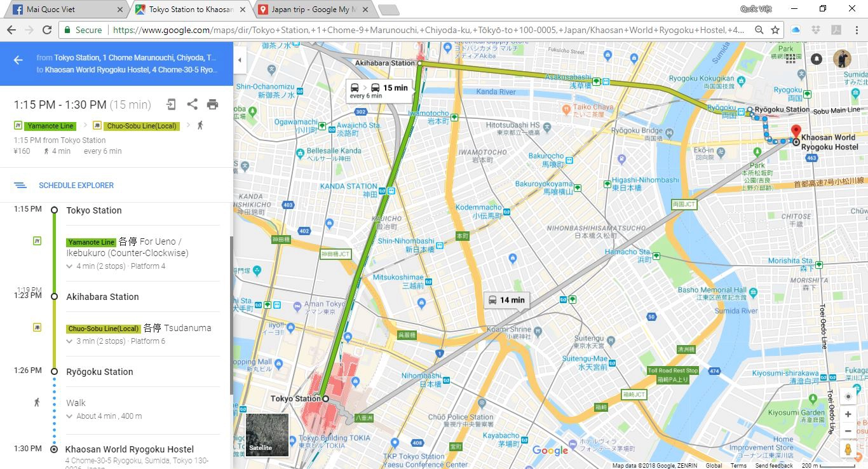This screenshot has height=469, width=868.
Task: Select the Khaosan World Ryogoku Hostel red pin
Action: 796,133
